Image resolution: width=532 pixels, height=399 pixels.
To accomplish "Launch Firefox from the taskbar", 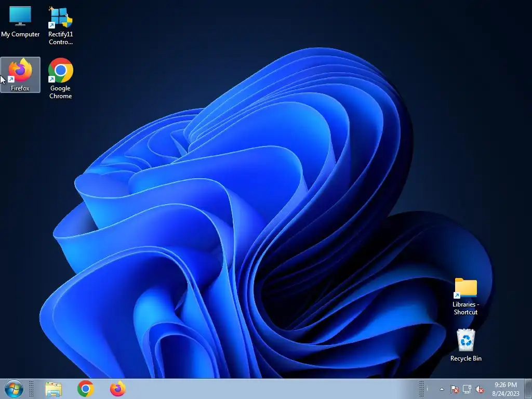I will pos(118,389).
